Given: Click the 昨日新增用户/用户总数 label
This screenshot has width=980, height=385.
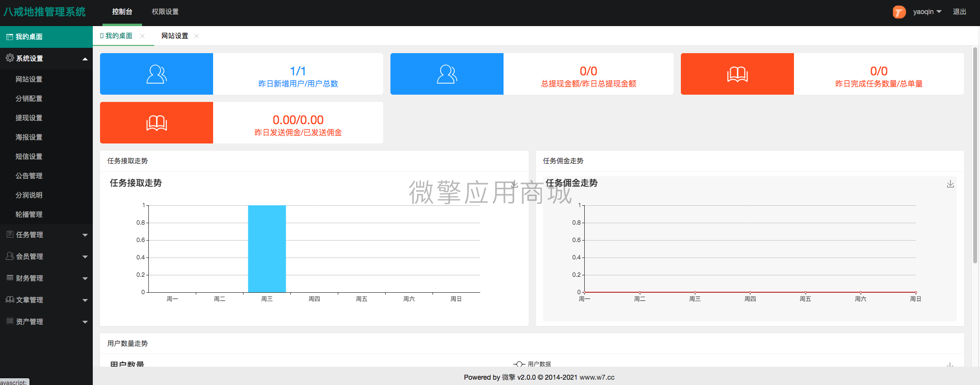Looking at the screenshot, I should 298,84.
